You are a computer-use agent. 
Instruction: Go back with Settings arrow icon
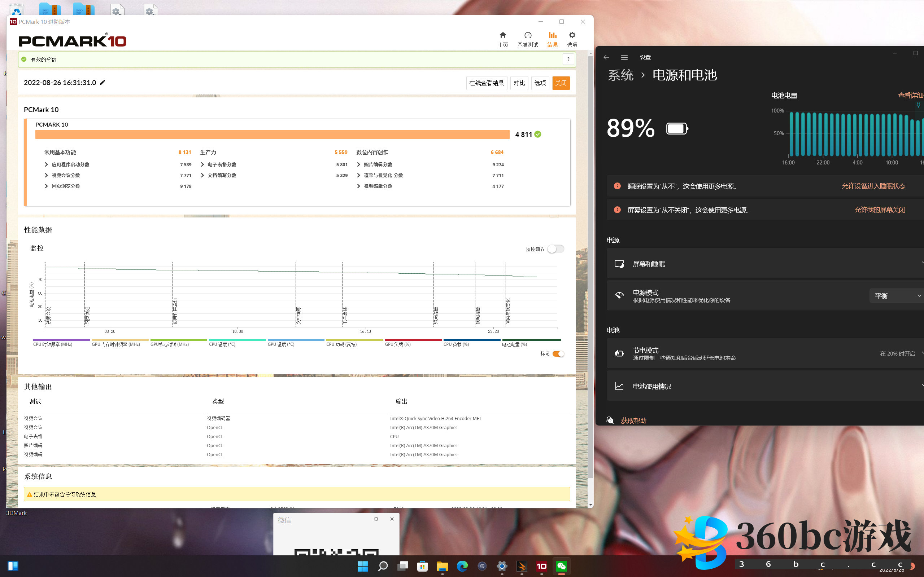606,57
